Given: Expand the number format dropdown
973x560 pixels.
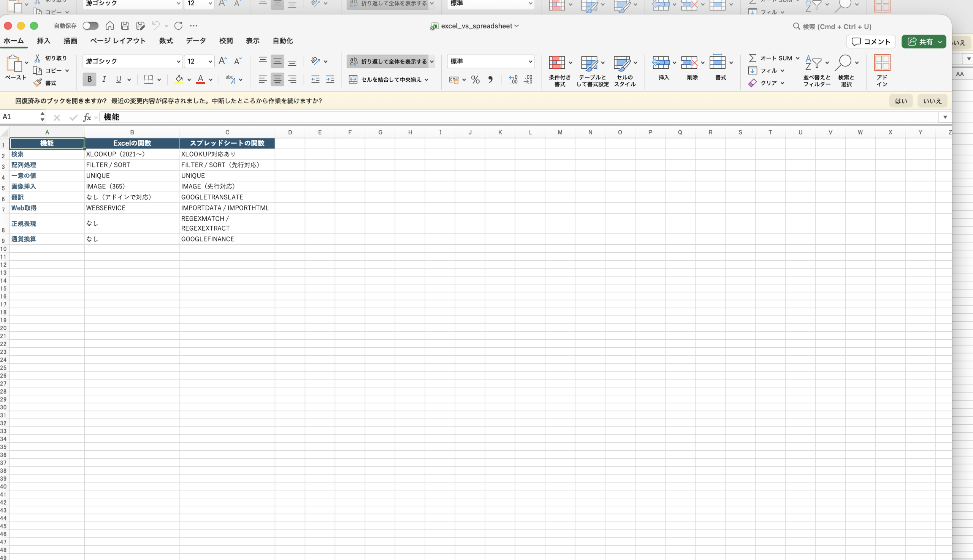Looking at the screenshot, I should (530, 62).
